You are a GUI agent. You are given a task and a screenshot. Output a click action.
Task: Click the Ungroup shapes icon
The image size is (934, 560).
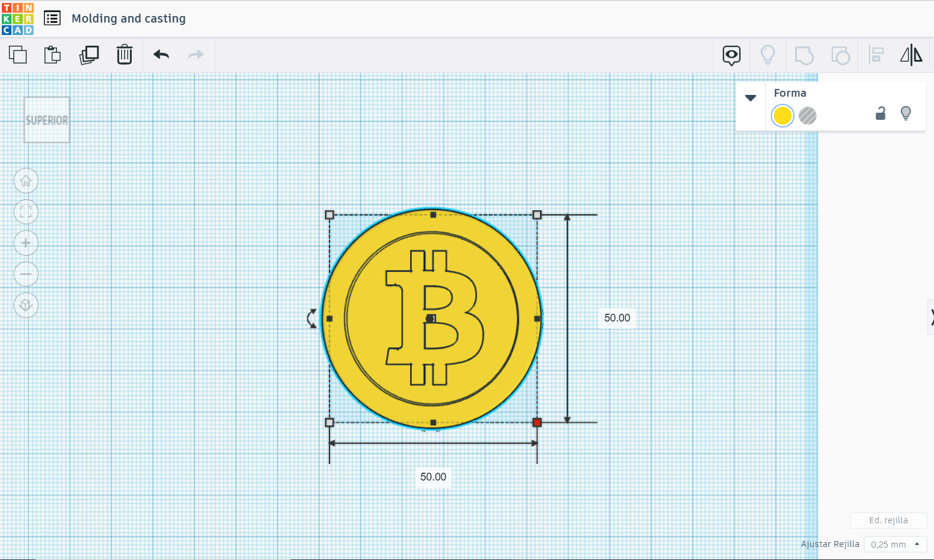pos(840,55)
